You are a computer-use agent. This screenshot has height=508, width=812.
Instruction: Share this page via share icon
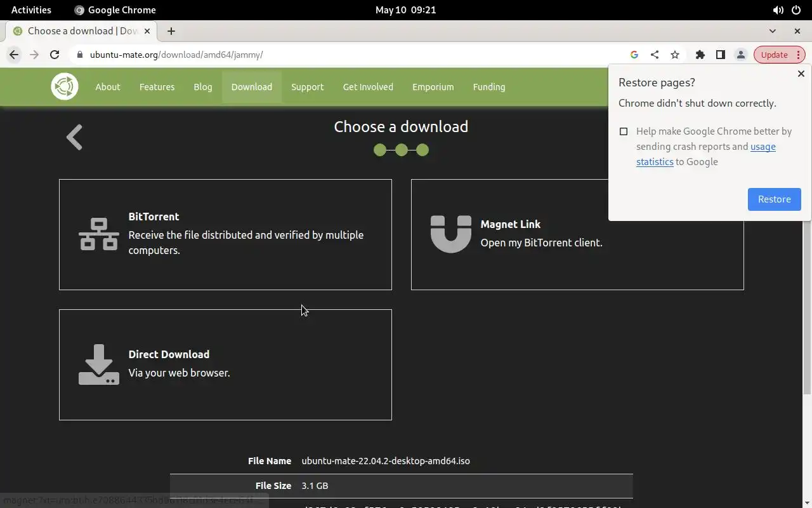tap(654, 55)
